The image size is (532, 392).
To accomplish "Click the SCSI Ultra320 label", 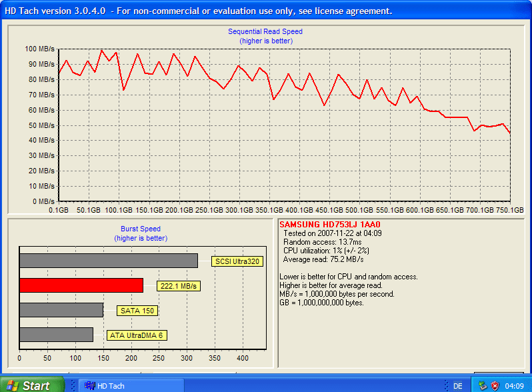I will (237, 261).
